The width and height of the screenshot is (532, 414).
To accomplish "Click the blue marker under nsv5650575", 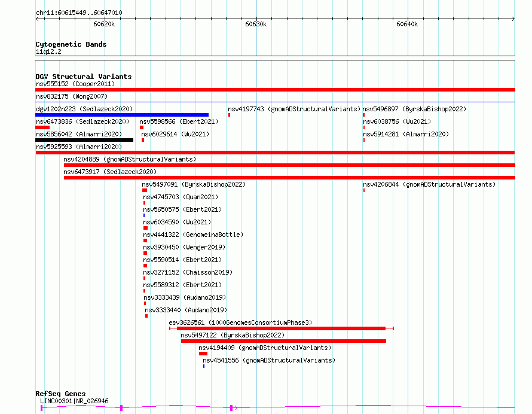I will [x=144, y=215].
